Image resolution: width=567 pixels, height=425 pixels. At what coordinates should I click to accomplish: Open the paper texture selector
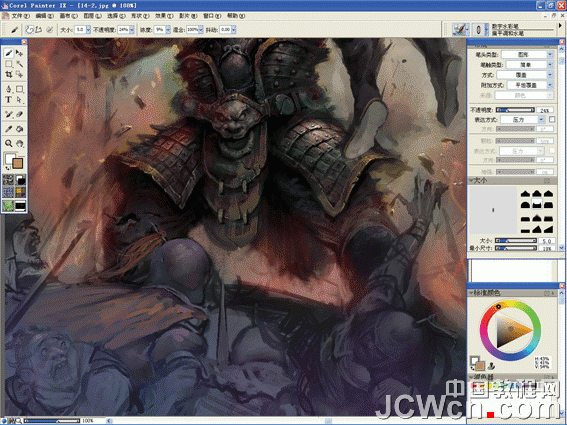click(8, 180)
